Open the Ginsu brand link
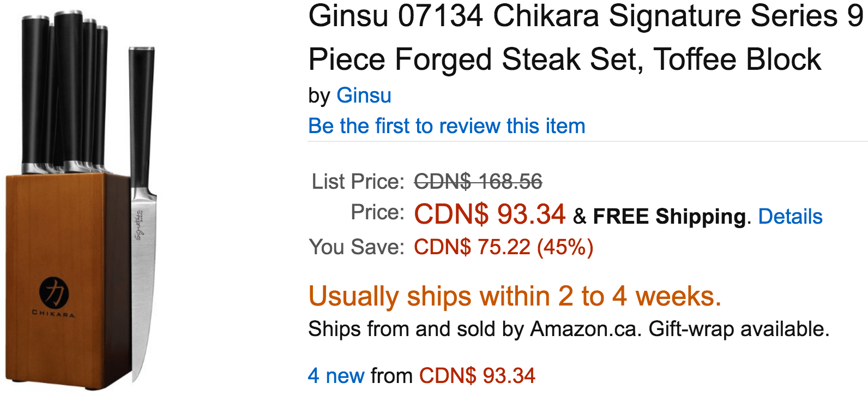This screenshot has width=868, height=395. tap(364, 95)
